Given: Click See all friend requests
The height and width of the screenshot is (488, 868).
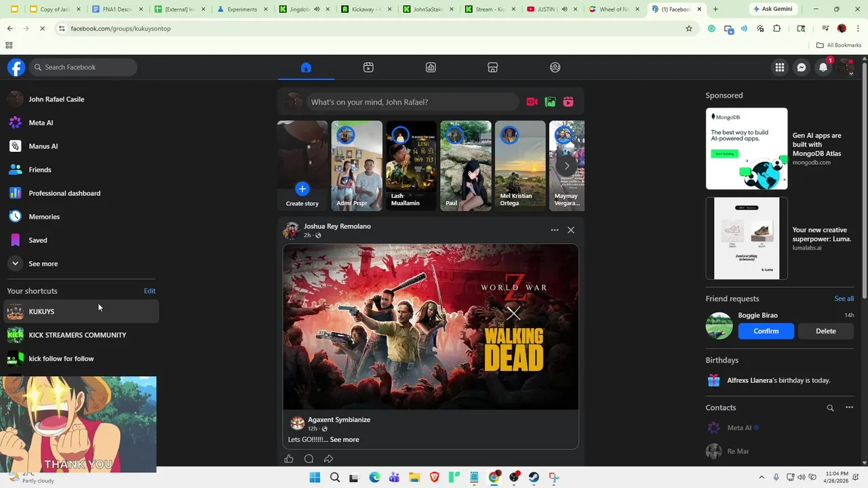Looking at the screenshot, I should (x=844, y=298).
